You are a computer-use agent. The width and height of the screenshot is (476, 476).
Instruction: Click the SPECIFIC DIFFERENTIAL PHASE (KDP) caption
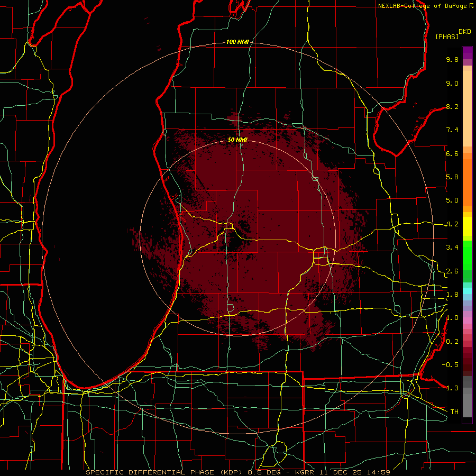[165, 472]
